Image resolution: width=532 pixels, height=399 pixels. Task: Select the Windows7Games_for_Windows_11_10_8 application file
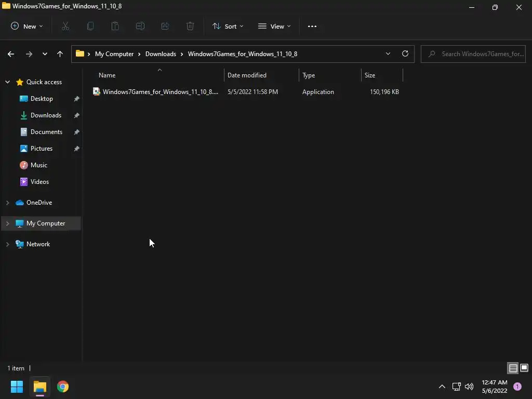coord(247,92)
